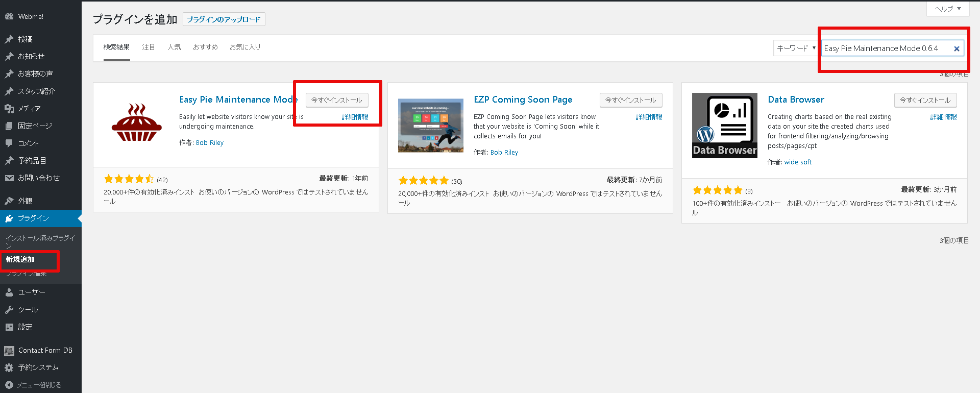
Task: Click the スタッフ紹介 pin icon
Action: coord(9,91)
